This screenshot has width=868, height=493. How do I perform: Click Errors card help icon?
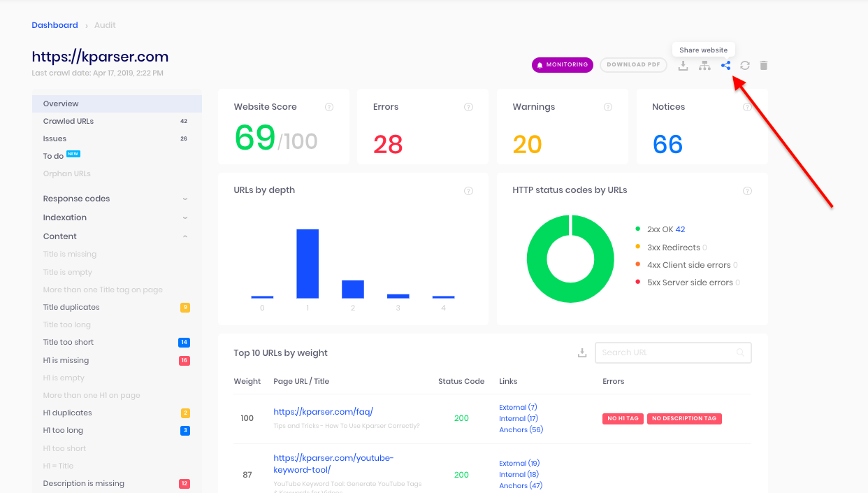click(468, 107)
